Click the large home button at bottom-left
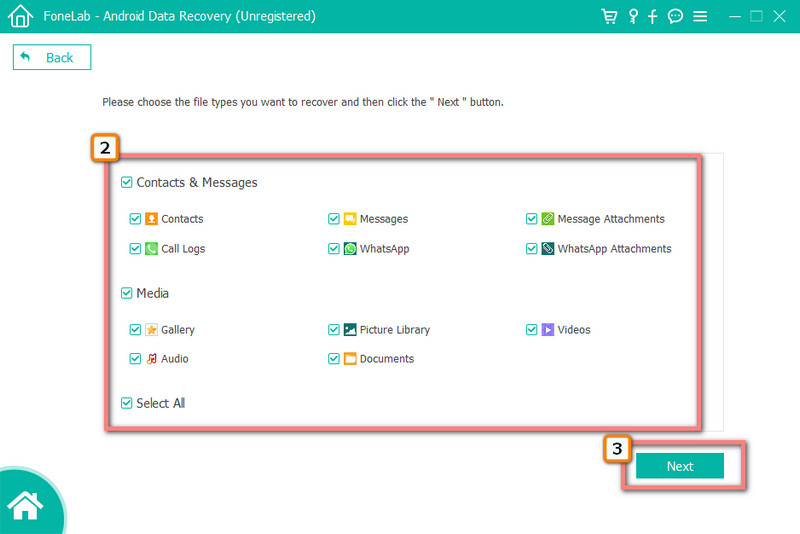 point(25,505)
